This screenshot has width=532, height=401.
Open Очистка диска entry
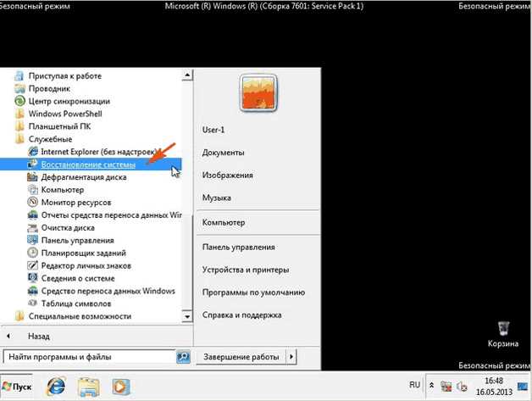[x=68, y=227]
